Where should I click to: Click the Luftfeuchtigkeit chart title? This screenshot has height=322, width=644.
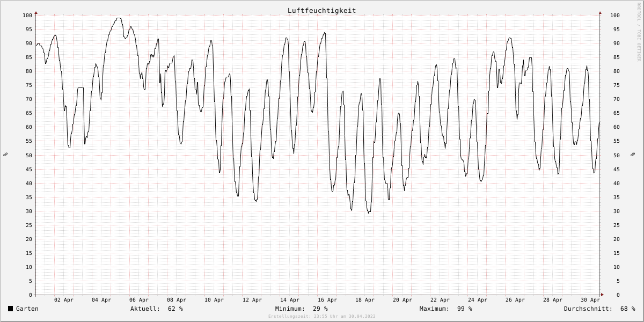[x=321, y=11]
